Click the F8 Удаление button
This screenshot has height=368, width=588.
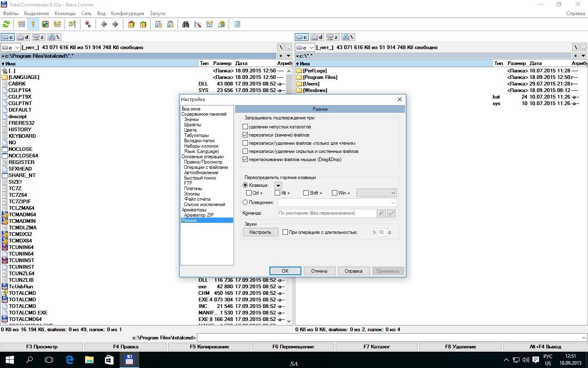click(461, 347)
